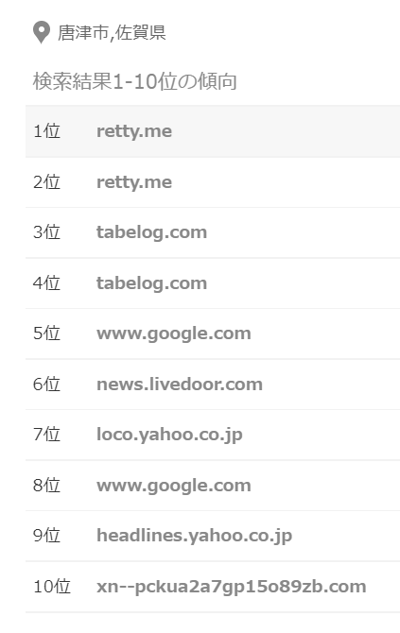Open the 2位 retty.me result
The image size is (400, 633).
213,182
